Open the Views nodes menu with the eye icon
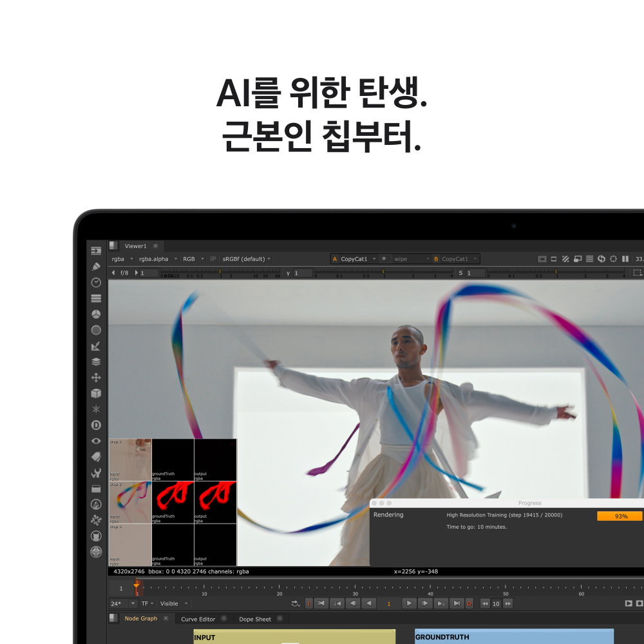The width and height of the screenshot is (644, 644). tap(96, 440)
